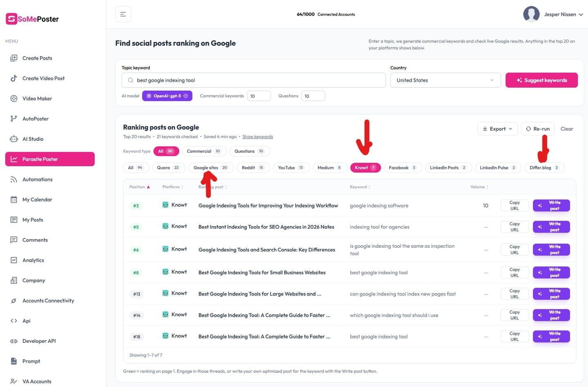Click the Questions number field
Image resolution: width=588 pixels, height=387 pixels.
(313, 96)
